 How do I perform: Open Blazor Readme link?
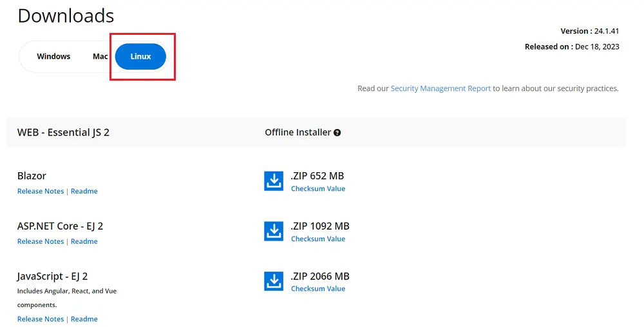click(84, 192)
